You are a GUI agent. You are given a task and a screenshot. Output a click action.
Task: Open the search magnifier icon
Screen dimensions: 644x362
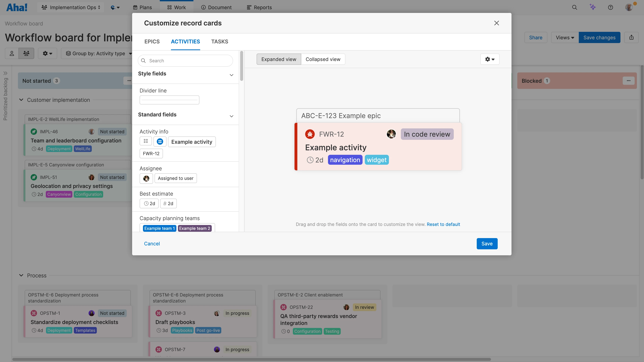tap(575, 7)
